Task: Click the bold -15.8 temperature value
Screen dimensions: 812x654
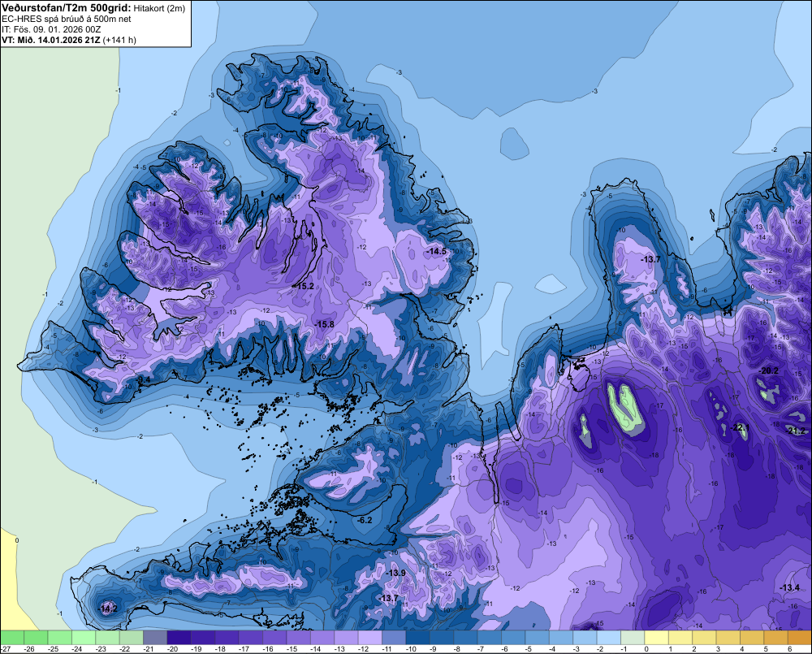Action: coord(325,324)
